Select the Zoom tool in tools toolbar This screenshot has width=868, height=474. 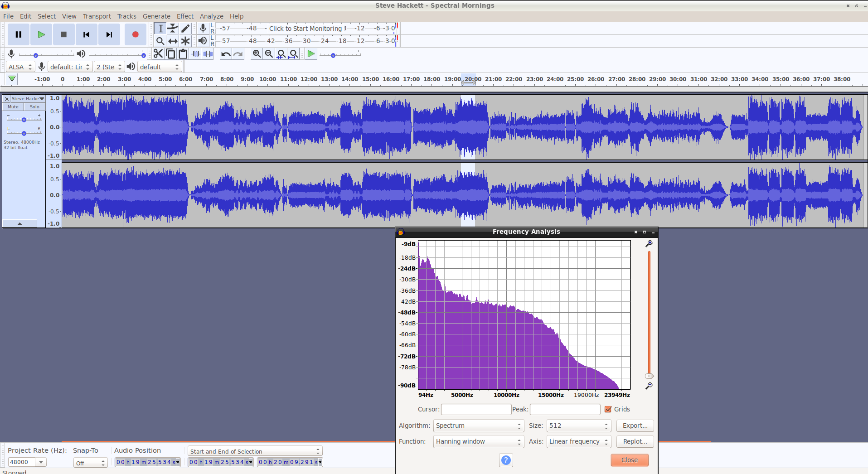pos(160,41)
